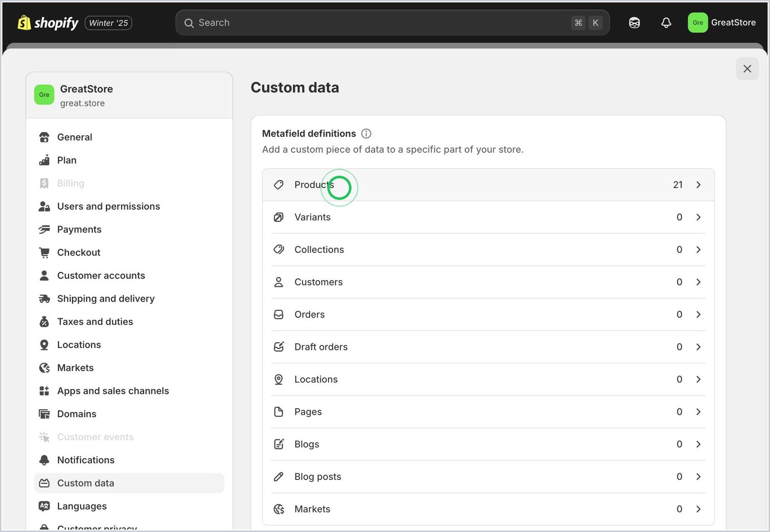
Task: Expand the Orders row chevron
Action: (x=698, y=315)
